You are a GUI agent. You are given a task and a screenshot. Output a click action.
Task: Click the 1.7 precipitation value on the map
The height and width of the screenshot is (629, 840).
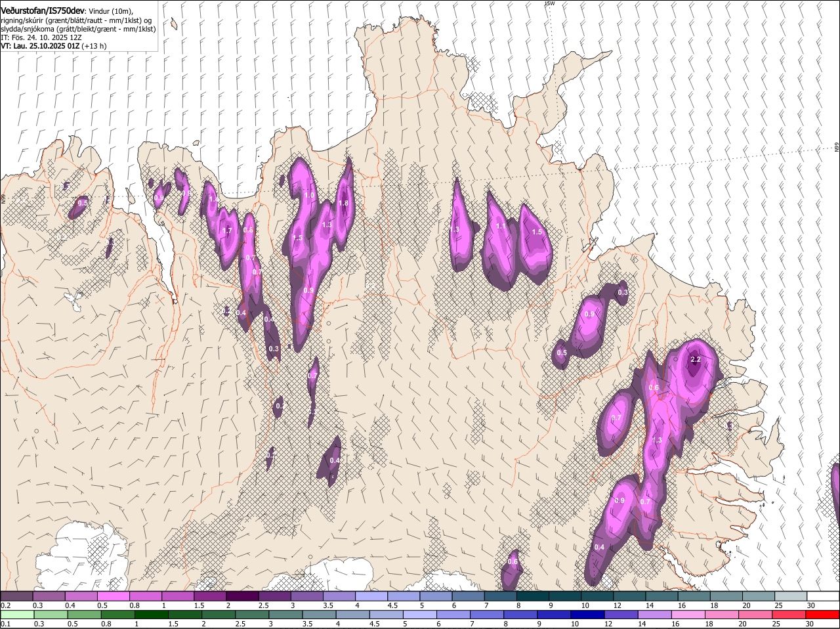pos(228,231)
